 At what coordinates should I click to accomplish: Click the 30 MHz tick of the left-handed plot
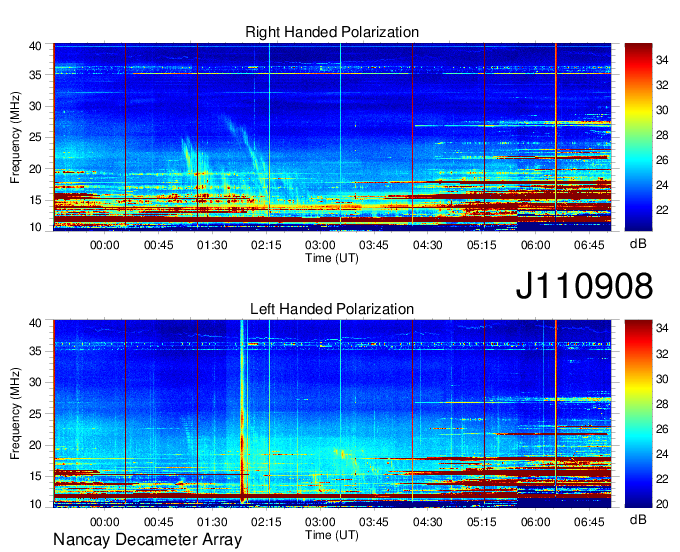35,382
